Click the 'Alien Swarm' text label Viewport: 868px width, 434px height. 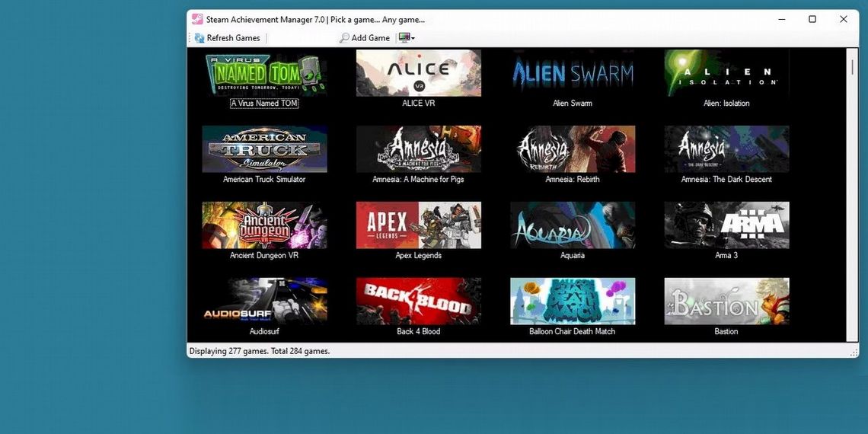pos(573,103)
